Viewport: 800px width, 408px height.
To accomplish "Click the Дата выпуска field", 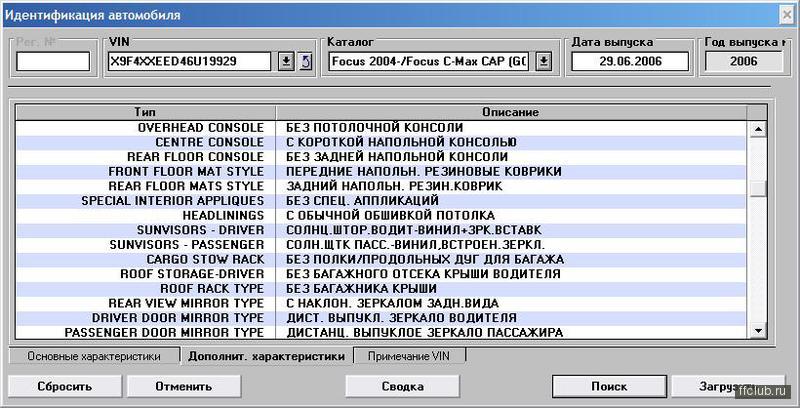I will (630, 62).
